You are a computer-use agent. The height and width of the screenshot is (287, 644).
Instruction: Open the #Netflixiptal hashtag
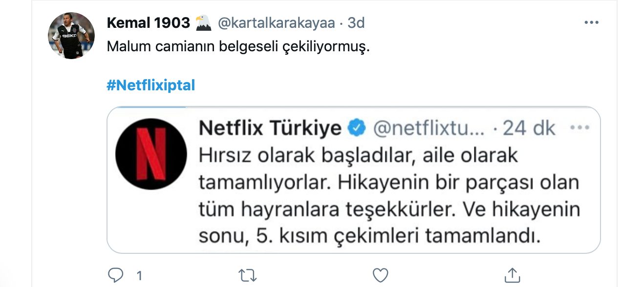[x=150, y=85]
